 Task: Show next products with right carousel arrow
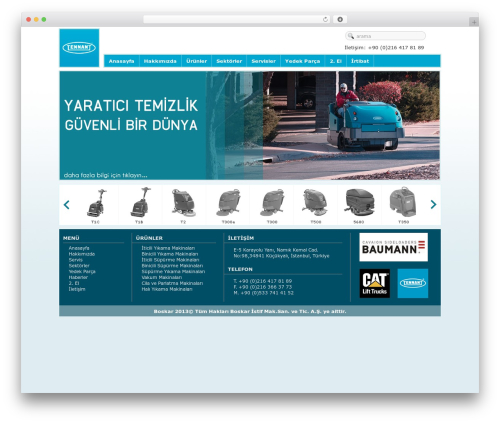pos(433,204)
